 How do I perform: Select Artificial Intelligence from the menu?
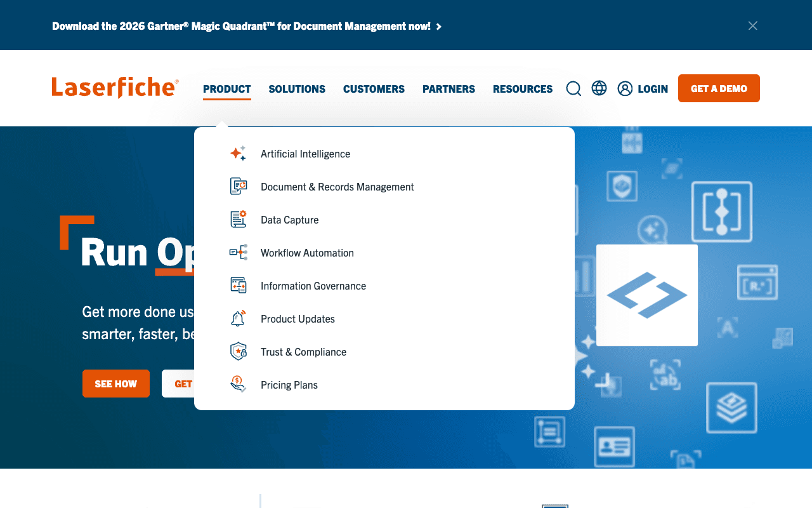click(x=305, y=154)
